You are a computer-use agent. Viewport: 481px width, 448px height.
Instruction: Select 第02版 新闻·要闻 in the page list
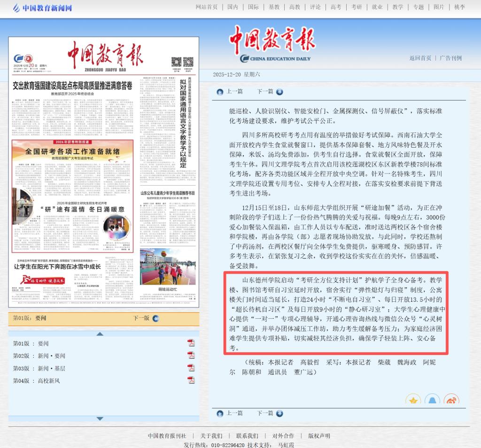pos(39,356)
